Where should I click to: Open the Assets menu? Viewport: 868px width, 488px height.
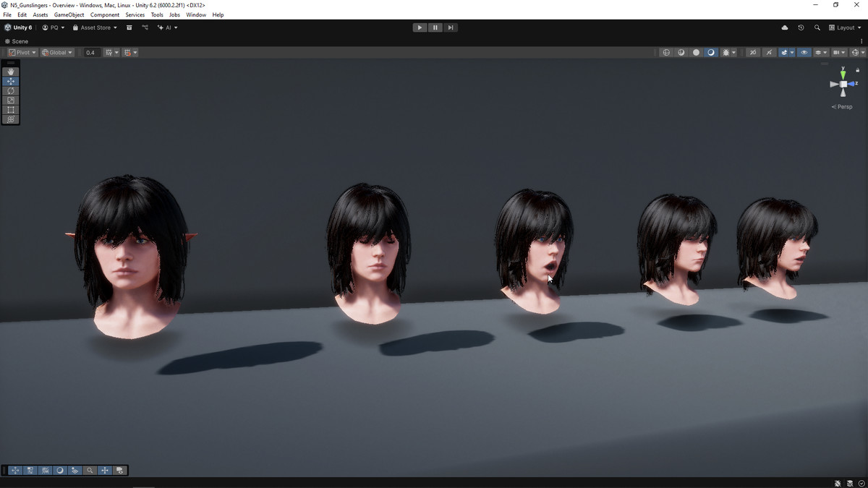(41, 14)
